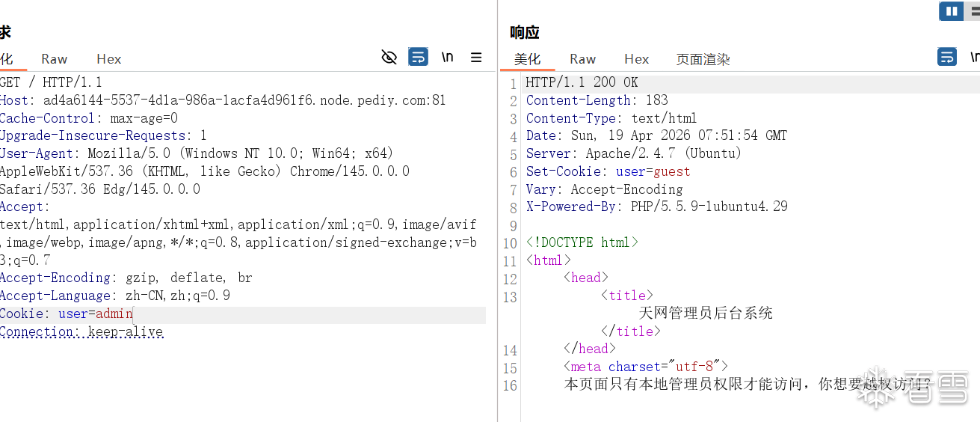Open the request panel hamburger menu
Screen dimensions: 980x422
click(x=476, y=57)
